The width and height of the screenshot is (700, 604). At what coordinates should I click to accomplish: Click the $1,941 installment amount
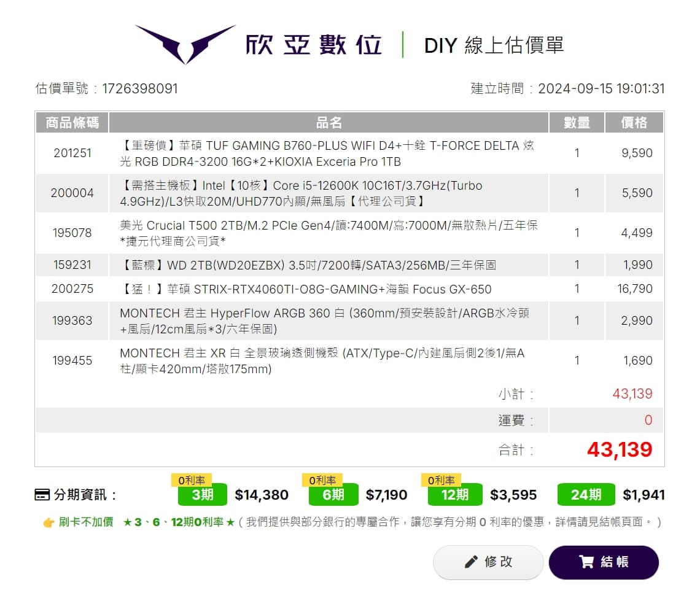[x=644, y=495]
